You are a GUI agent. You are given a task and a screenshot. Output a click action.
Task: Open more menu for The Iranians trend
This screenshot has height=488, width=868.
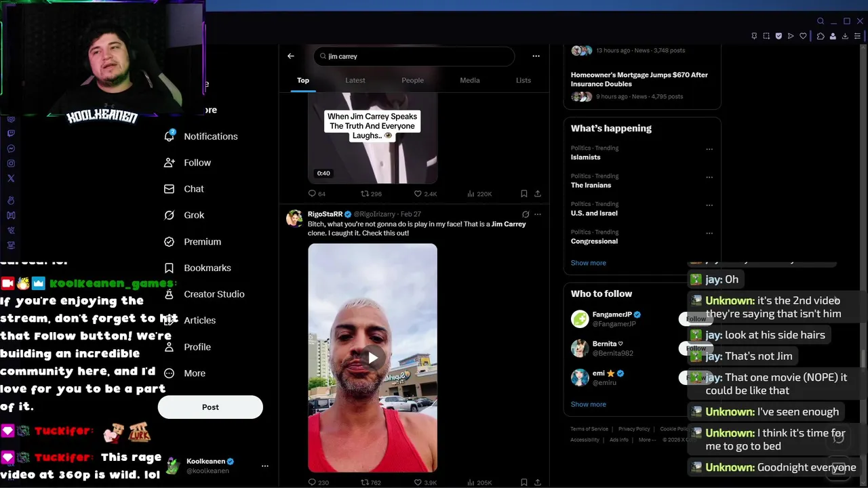click(709, 177)
